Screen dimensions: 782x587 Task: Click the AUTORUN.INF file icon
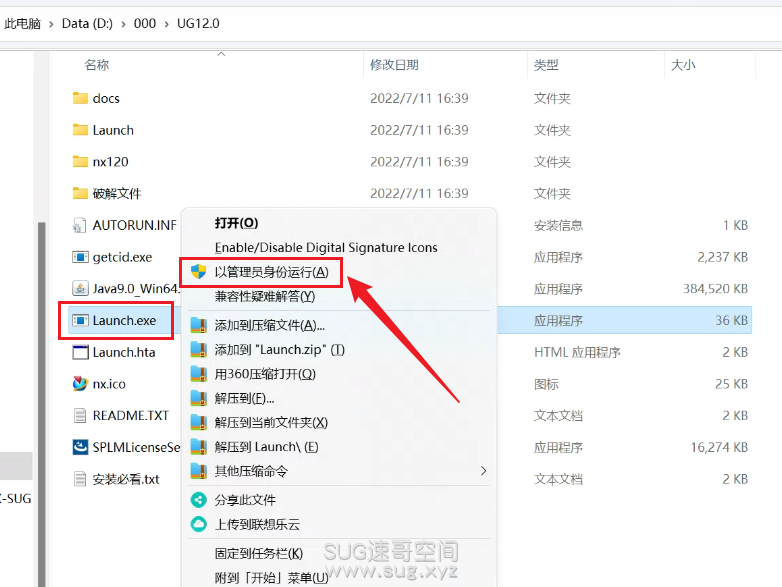coord(79,225)
